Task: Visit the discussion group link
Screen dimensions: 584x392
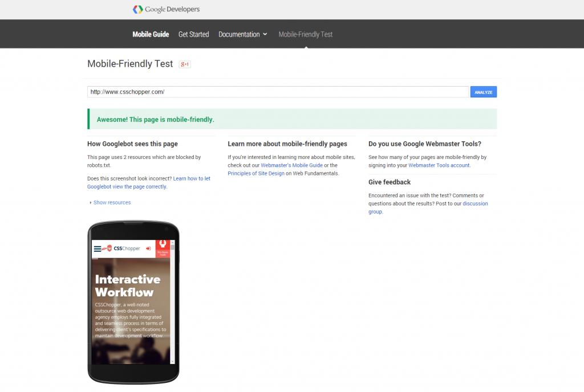Action: pyautogui.click(x=475, y=203)
